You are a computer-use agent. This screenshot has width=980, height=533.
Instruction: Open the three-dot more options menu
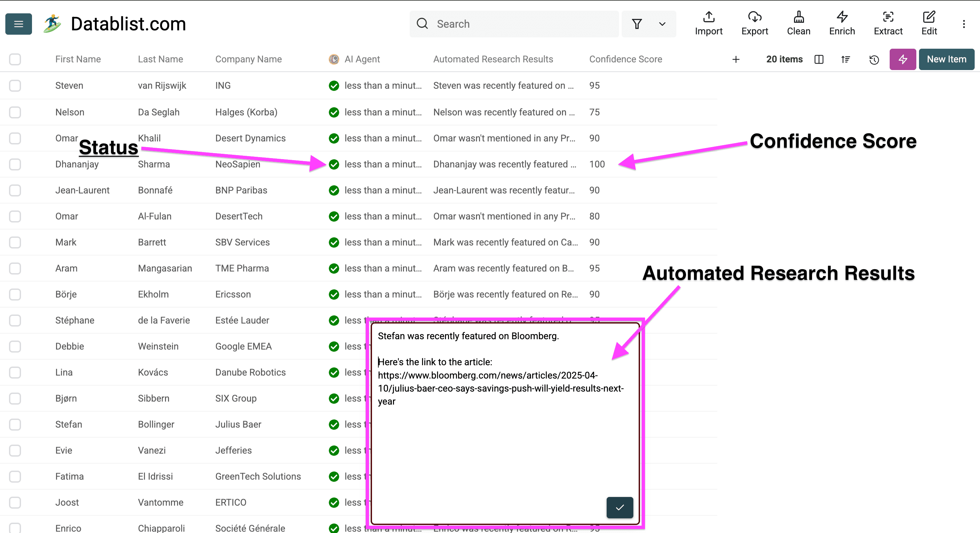964,24
